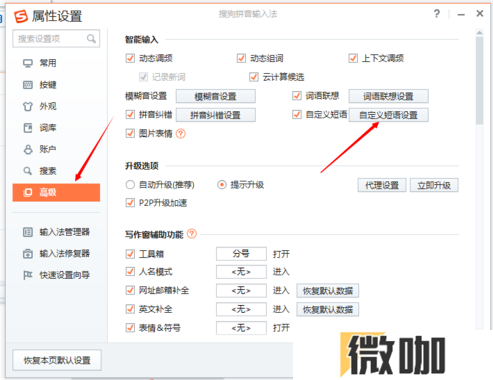Viewport: 493px width, 380px height.
Task: Toggle the 工具箱 checkbox
Action: coord(130,254)
